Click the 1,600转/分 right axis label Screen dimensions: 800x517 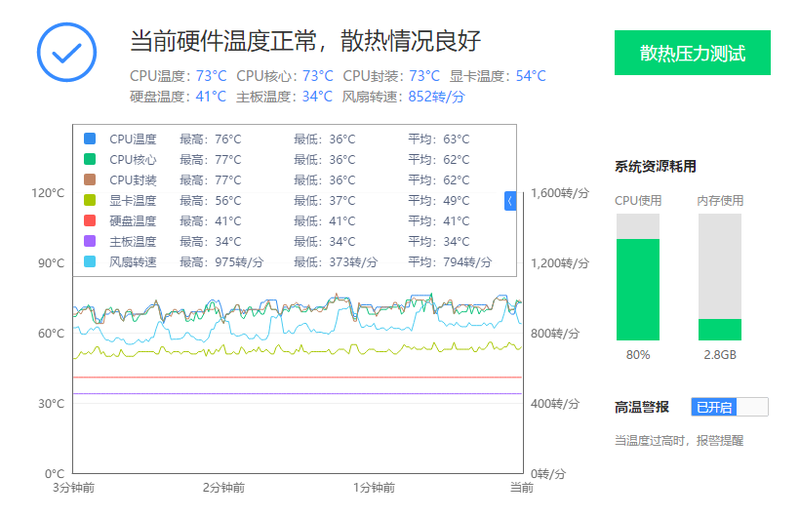click(560, 193)
